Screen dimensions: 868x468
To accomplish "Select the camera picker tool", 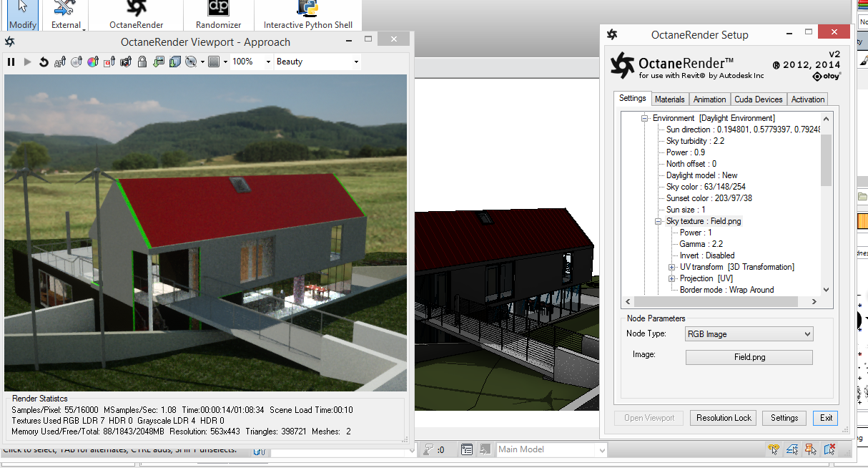I will click(x=126, y=62).
